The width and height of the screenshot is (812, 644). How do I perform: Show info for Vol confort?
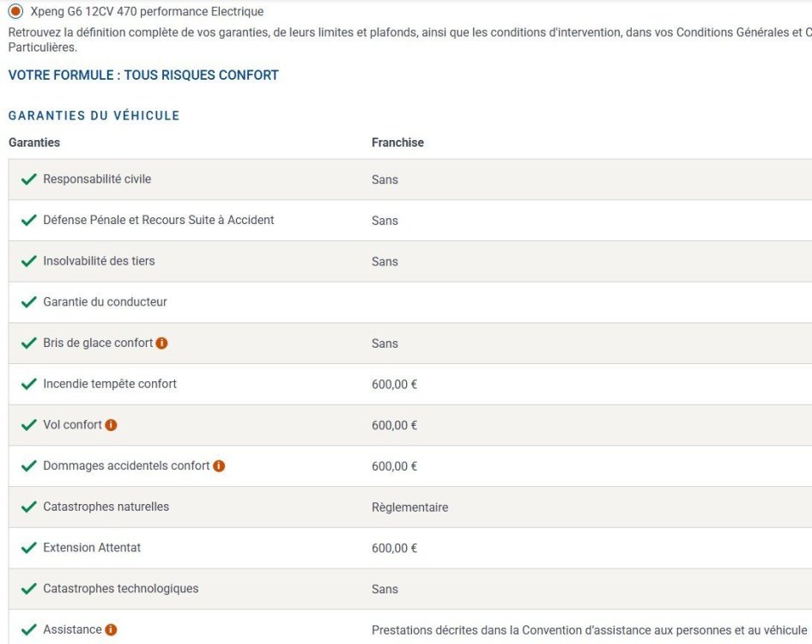pyautogui.click(x=111, y=425)
